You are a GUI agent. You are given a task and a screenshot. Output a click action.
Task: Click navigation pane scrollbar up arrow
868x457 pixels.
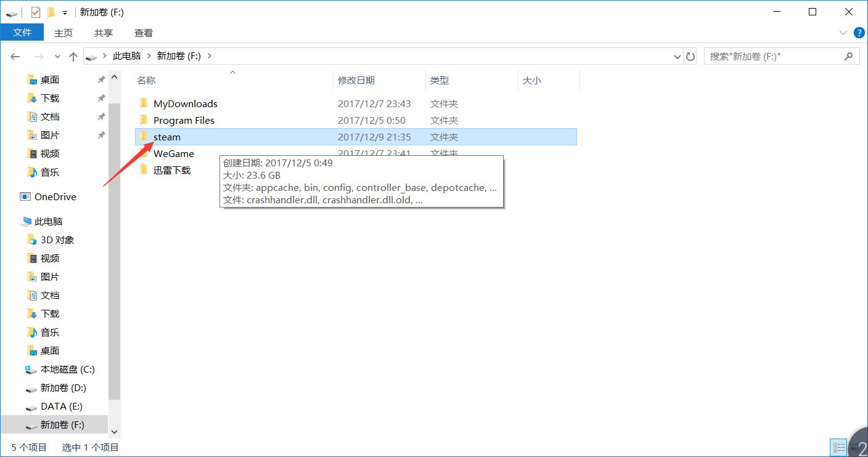(x=114, y=77)
